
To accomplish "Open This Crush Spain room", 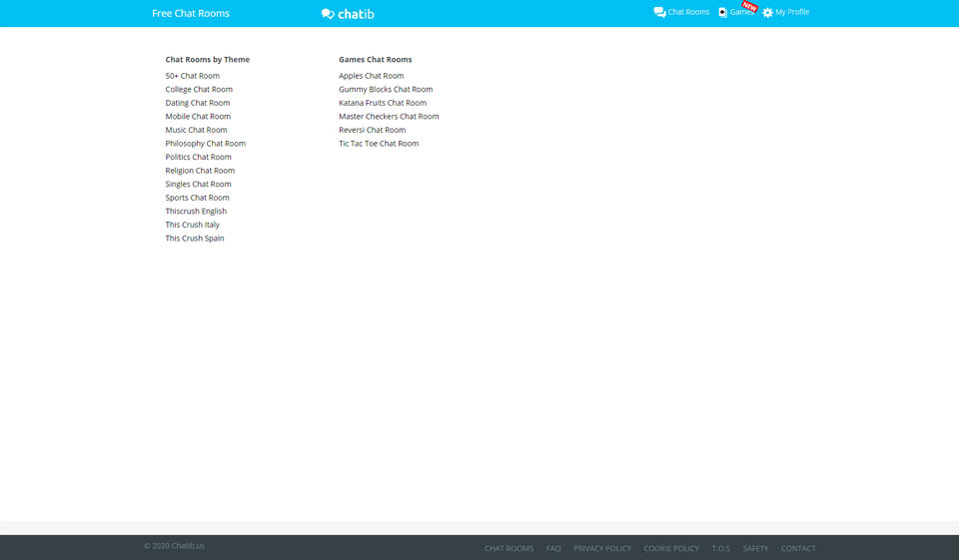I will [195, 239].
